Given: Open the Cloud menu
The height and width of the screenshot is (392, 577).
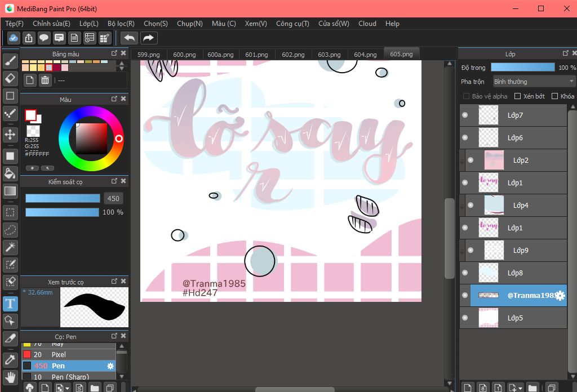Looking at the screenshot, I should [367, 24].
